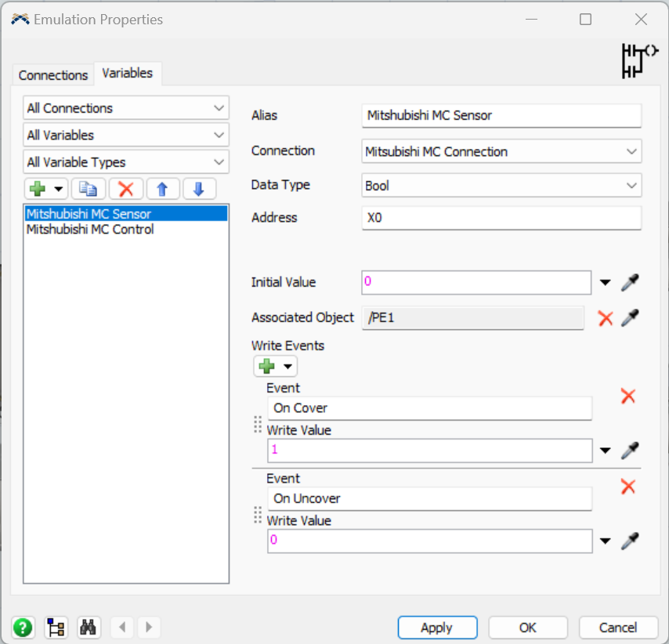The width and height of the screenshot is (669, 644).
Task: Open the Data Type Bool dropdown
Action: (x=501, y=186)
